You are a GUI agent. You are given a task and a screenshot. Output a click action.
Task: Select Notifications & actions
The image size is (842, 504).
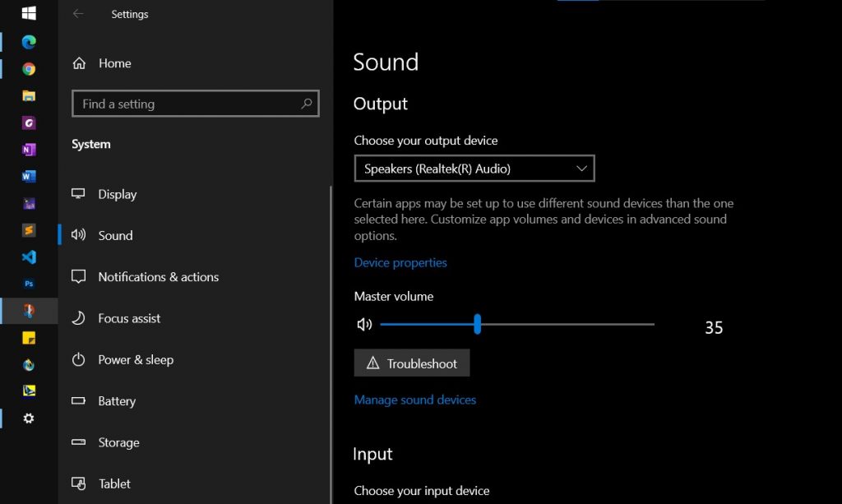[159, 277]
